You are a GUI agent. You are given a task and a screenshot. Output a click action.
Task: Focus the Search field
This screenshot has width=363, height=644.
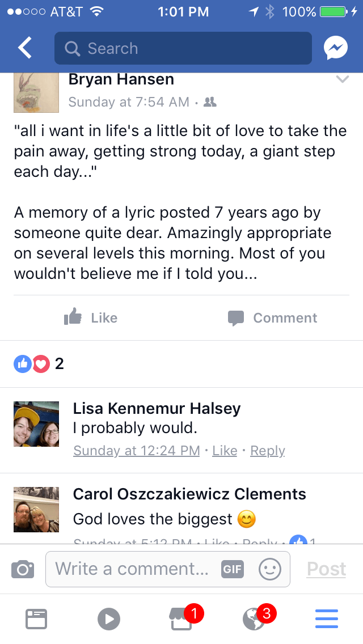(x=183, y=49)
